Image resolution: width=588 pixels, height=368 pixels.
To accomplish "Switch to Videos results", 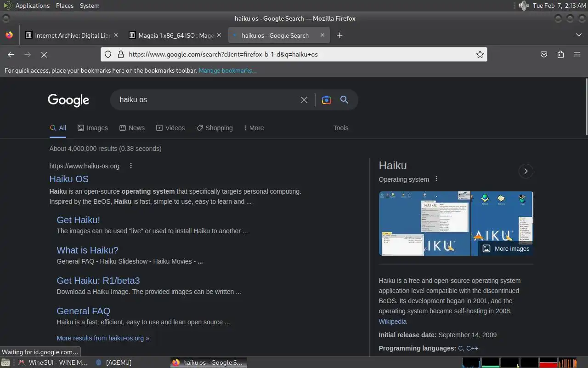I will [x=170, y=128].
